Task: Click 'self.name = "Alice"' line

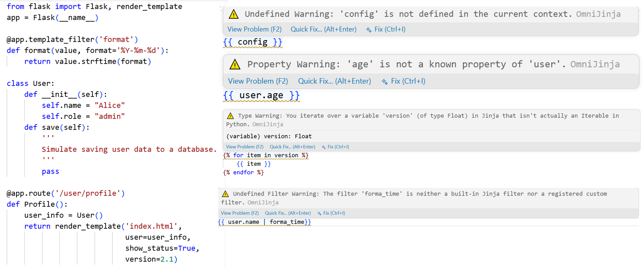Action: (83, 105)
